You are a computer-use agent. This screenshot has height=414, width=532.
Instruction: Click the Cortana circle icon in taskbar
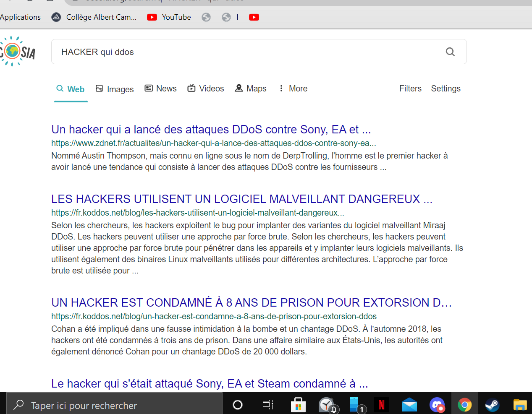238,405
